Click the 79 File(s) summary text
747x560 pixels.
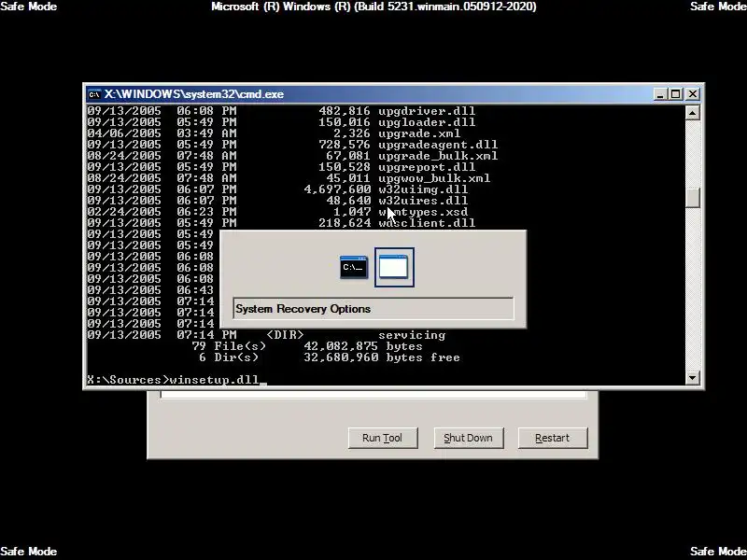tap(229, 346)
